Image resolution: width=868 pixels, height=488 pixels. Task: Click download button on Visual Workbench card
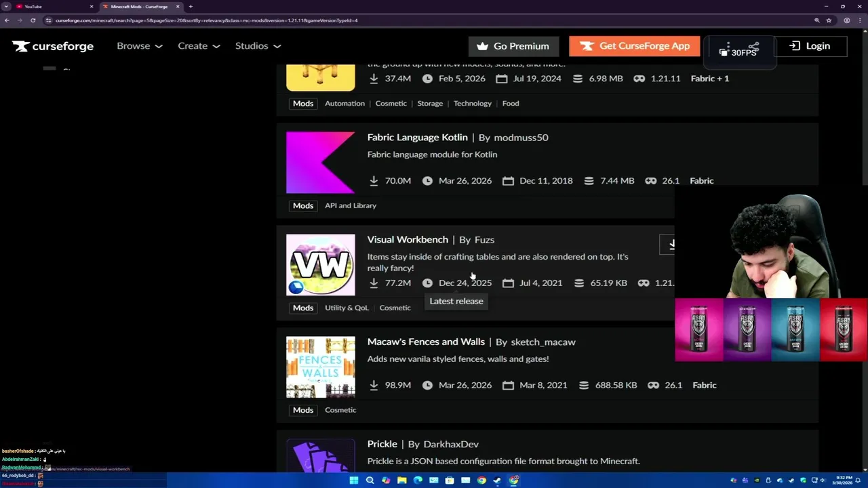pos(667,245)
